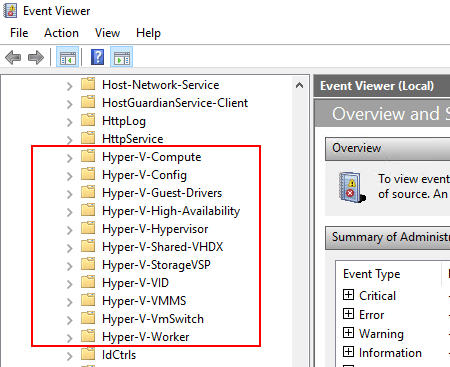Select the Hyper-V-VMMS folder icon
Viewport: 450px width, 367px height.
tap(88, 300)
